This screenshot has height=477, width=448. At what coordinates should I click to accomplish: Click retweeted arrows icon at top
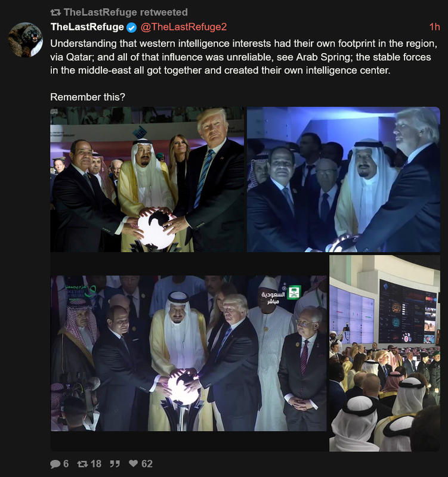click(55, 13)
